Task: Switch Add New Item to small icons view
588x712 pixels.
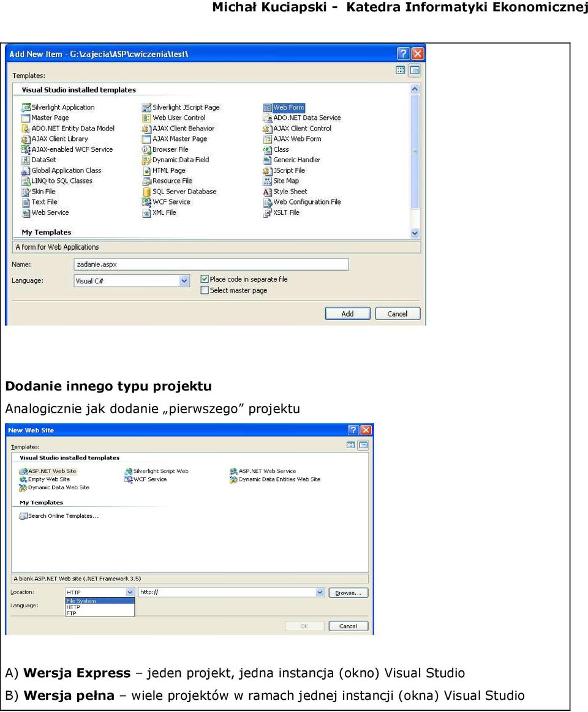Action: (x=415, y=70)
